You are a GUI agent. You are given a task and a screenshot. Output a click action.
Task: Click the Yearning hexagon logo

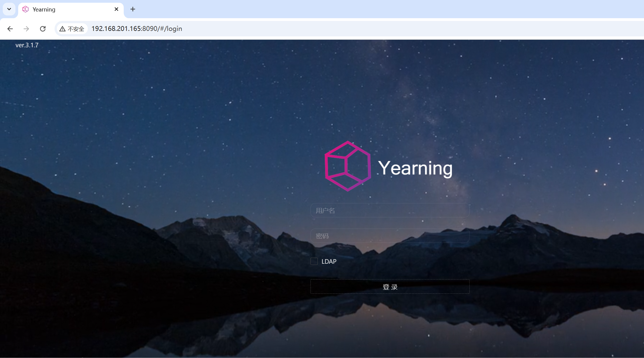tap(348, 166)
